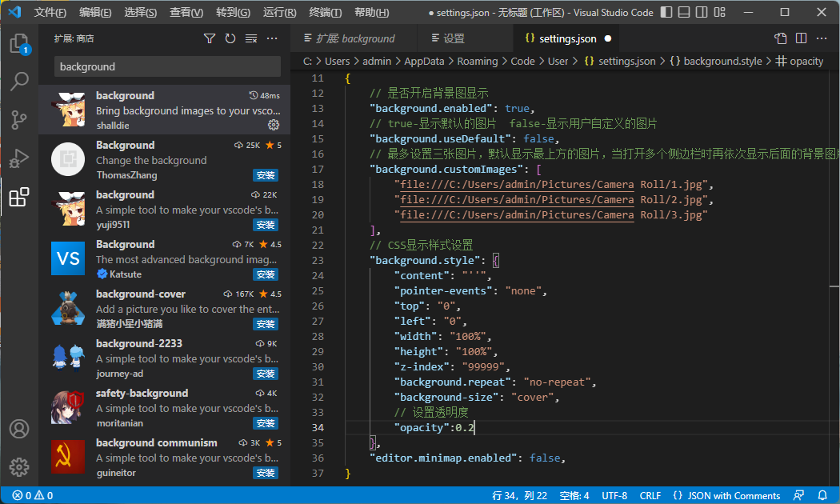Open editor more actions ellipsis
This screenshot has width=840, height=504.
pyautogui.click(x=822, y=38)
